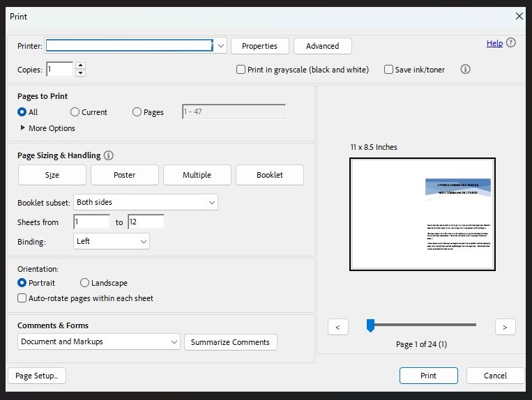The height and width of the screenshot is (400, 532).
Task: Open Advanced print settings
Action: click(323, 46)
